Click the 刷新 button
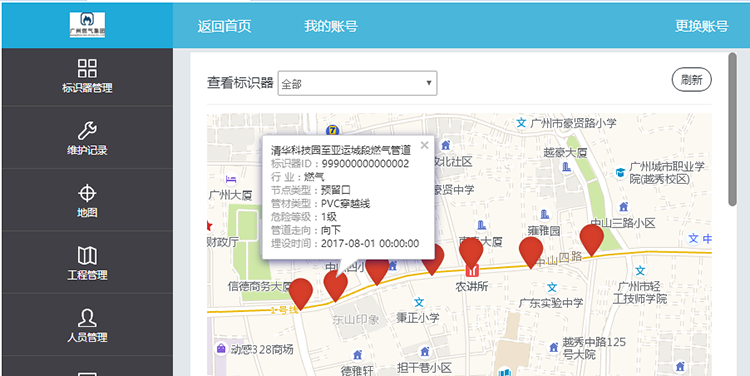 [692, 79]
